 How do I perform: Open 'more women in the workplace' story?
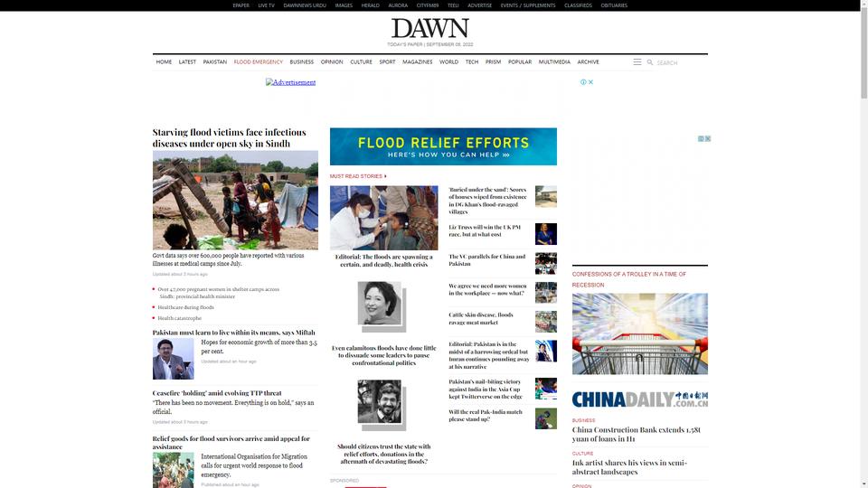tap(487, 289)
